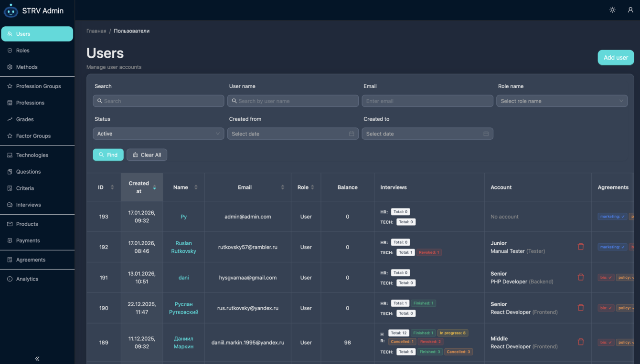Navigate to Profession Groups menu item
This screenshot has height=364, width=640.
pyautogui.click(x=38, y=86)
